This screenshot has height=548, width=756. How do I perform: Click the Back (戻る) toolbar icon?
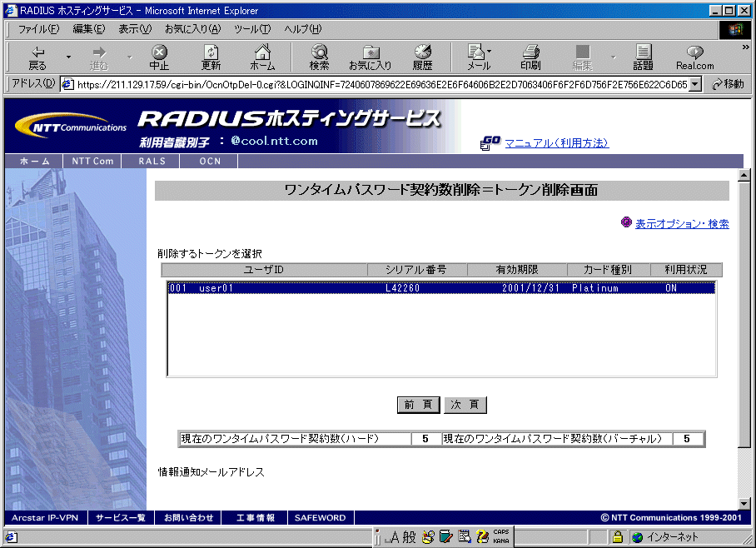(37, 57)
